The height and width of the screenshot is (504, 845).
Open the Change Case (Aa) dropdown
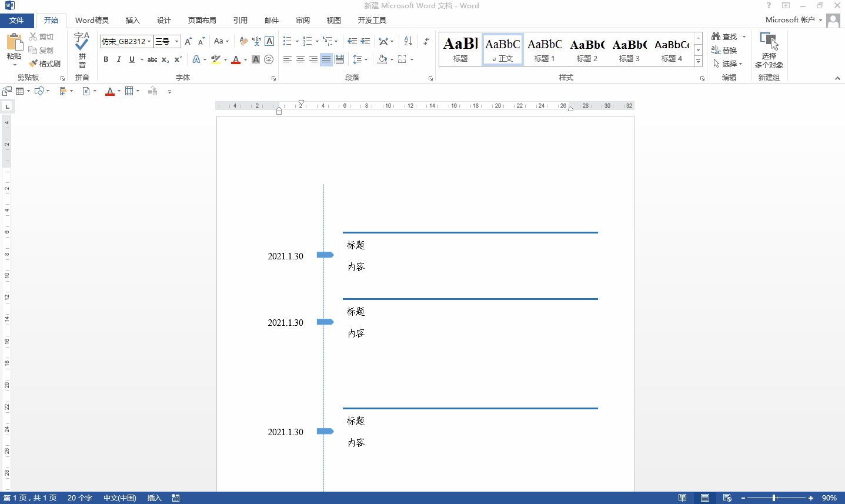(x=221, y=41)
